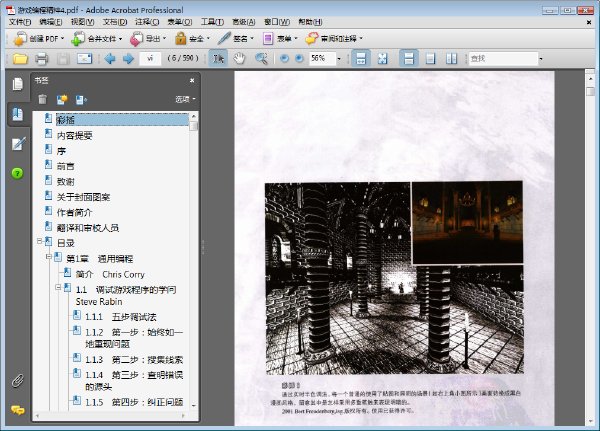Image resolution: width=600 pixels, height=431 pixels.
Task: Open the 注释(C) menu
Action: [x=147, y=22]
